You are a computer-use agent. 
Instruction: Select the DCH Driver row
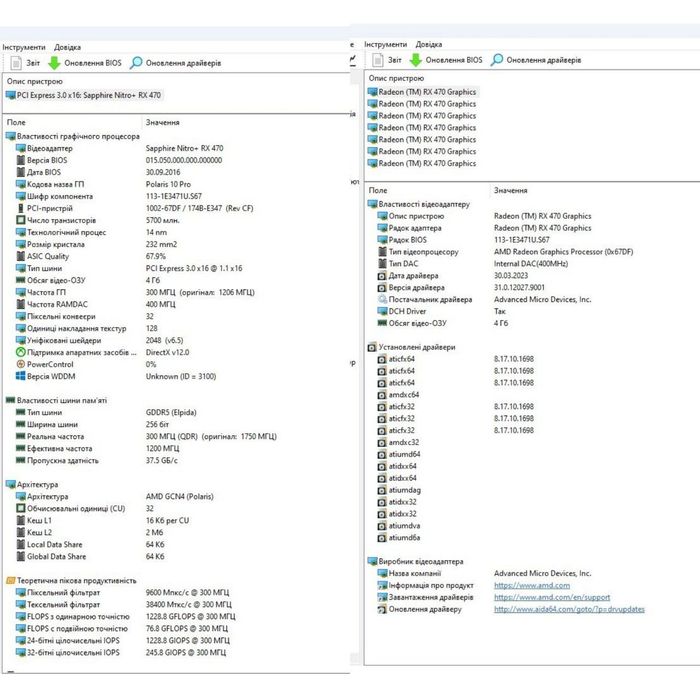[442, 312]
